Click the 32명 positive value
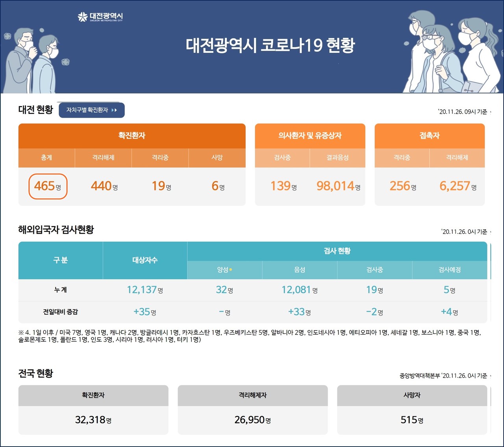Image resolution: width=504 pixels, height=447 pixels. (224, 290)
